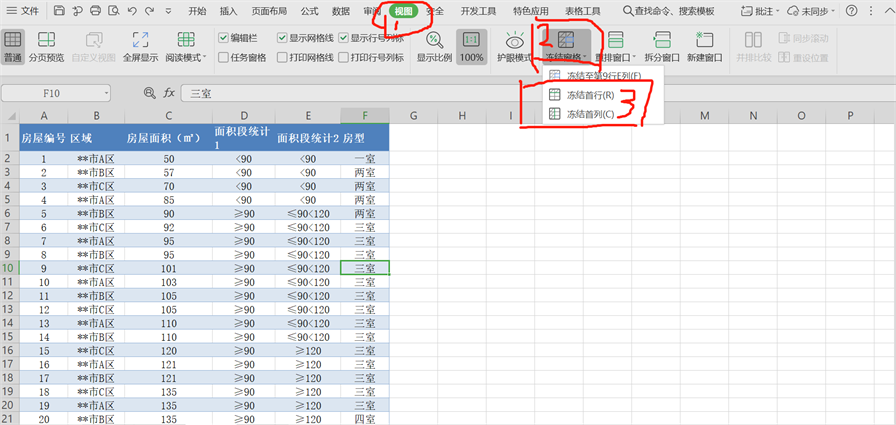Enter 全屏显示 full screen mode
The width and height of the screenshot is (896, 425).
(139, 46)
